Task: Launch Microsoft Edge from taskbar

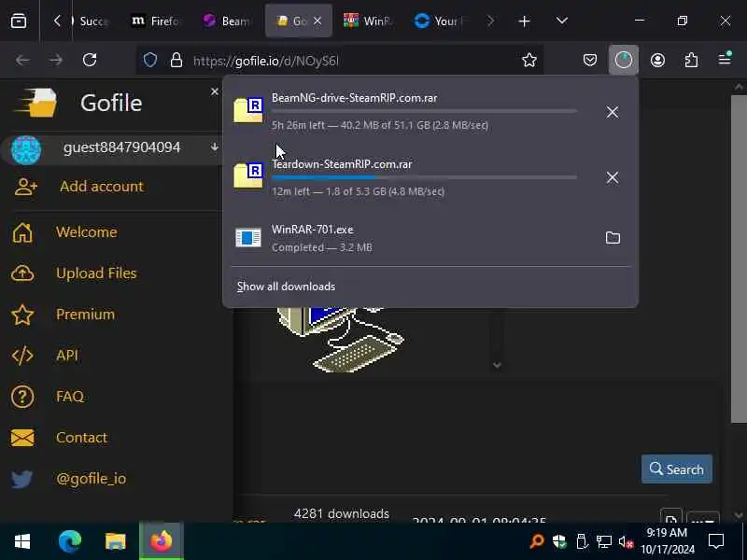Action: click(69, 541)
